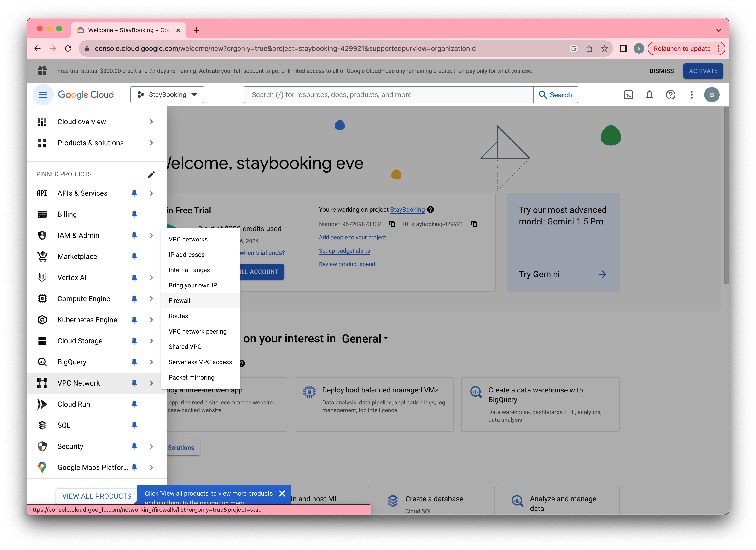Click the Cloud Storage icon
756x550 pixels.
(42, 341)
